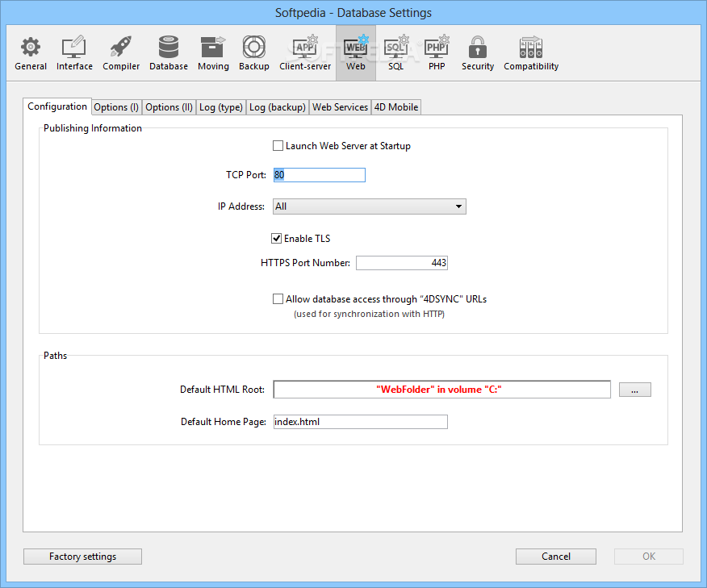Browse for the Default HTML Root folder
The image size is (707, 588).
[635, 390]
